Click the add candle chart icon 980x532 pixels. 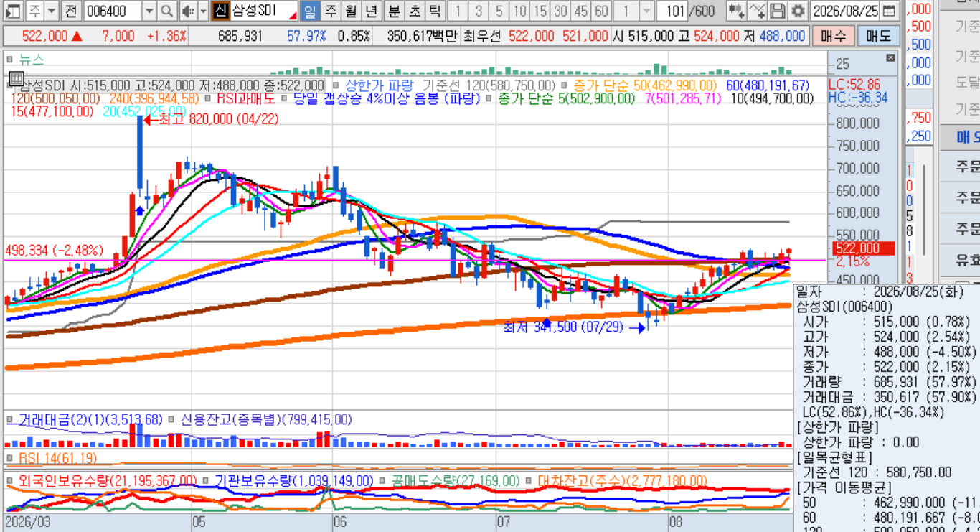[x=735, y=11]
